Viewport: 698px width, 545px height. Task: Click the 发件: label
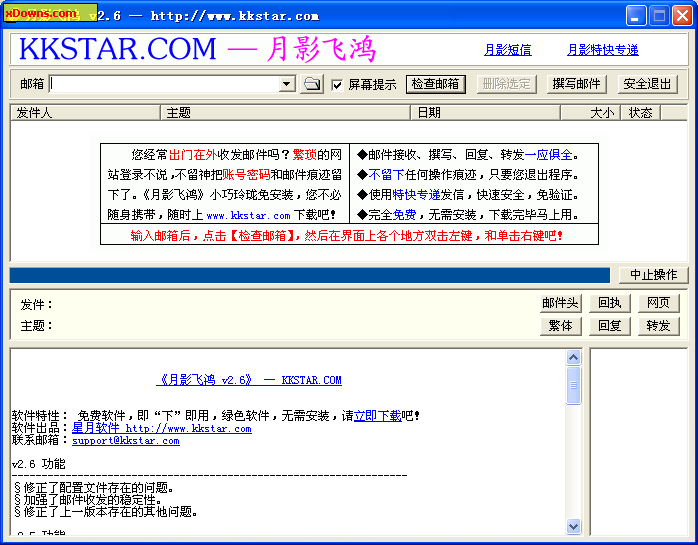tap(37, 305)
